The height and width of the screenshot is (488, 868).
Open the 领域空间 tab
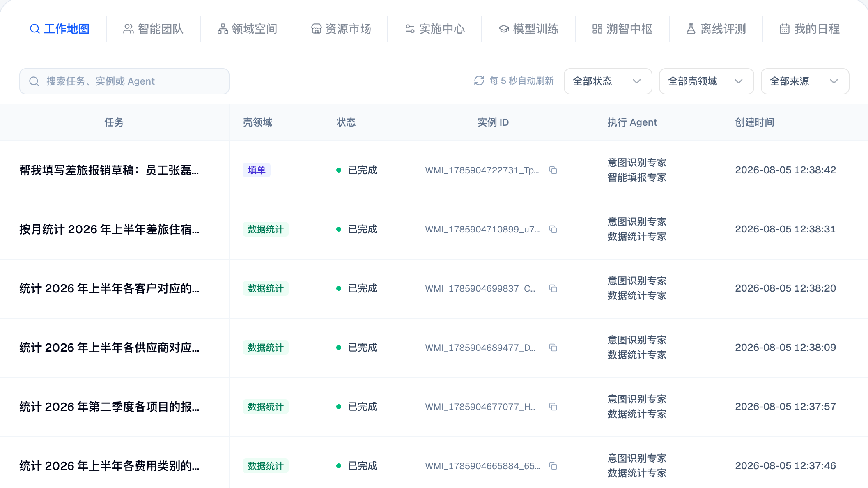pos(247,29)
